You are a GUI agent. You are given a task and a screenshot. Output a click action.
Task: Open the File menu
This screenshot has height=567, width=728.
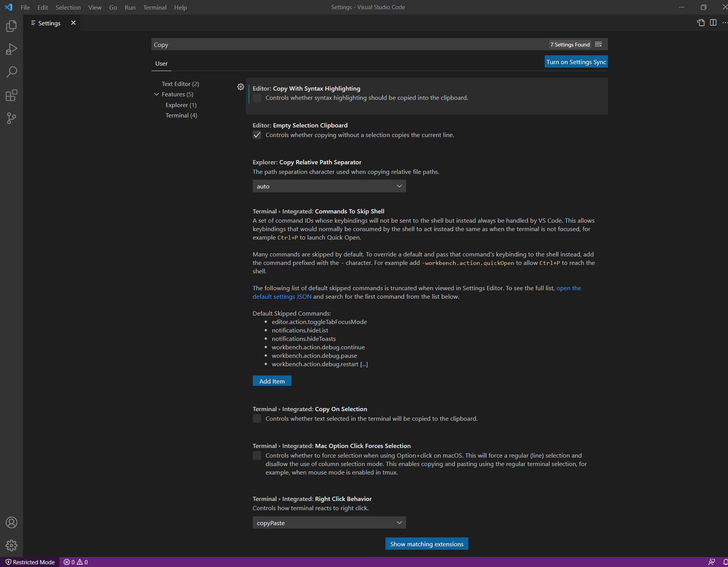click(x=25, y=7)
